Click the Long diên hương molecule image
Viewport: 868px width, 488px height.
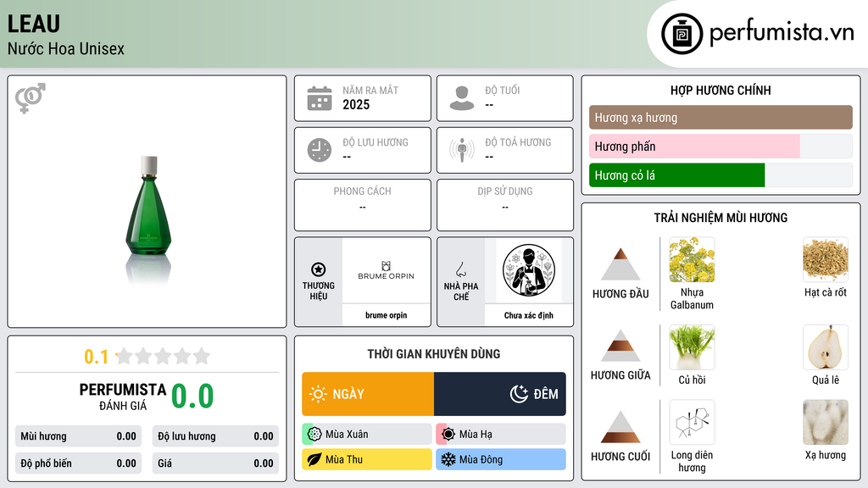pyautogui.click(x=692, y=422)
